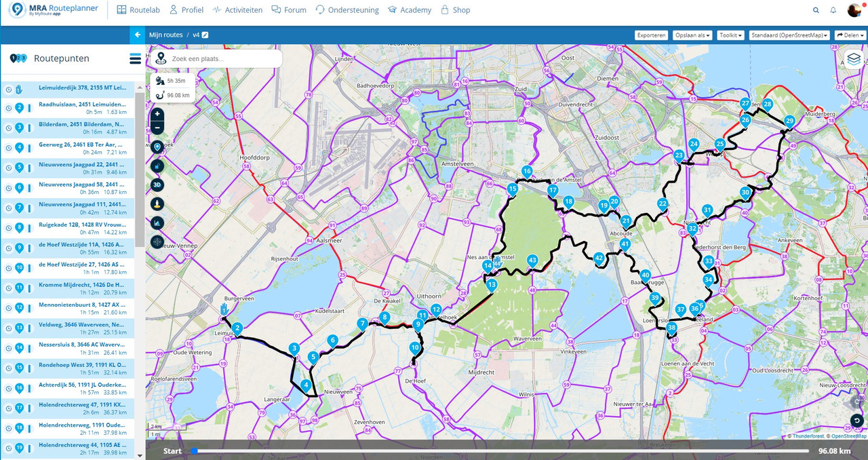
Task: Open the Profiel menu
Action: 186,10
